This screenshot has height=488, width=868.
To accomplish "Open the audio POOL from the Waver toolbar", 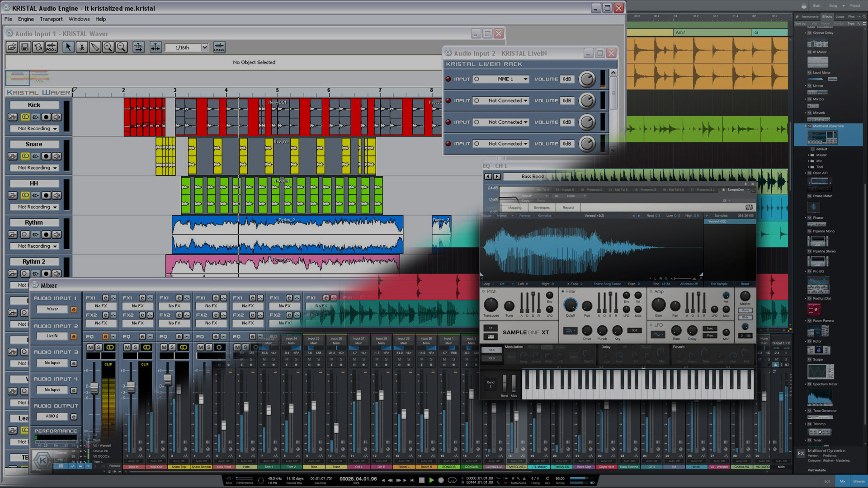I will point(52,47).
